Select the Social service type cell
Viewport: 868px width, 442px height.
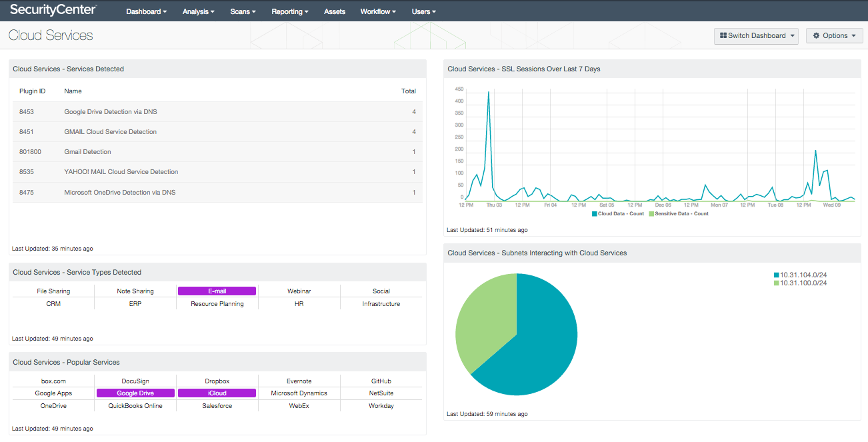381,291
